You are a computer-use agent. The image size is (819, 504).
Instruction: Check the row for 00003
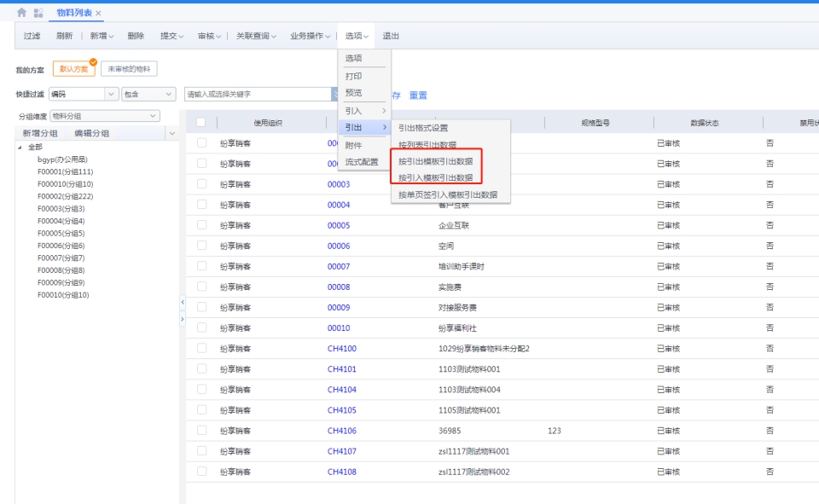[201, 184]
